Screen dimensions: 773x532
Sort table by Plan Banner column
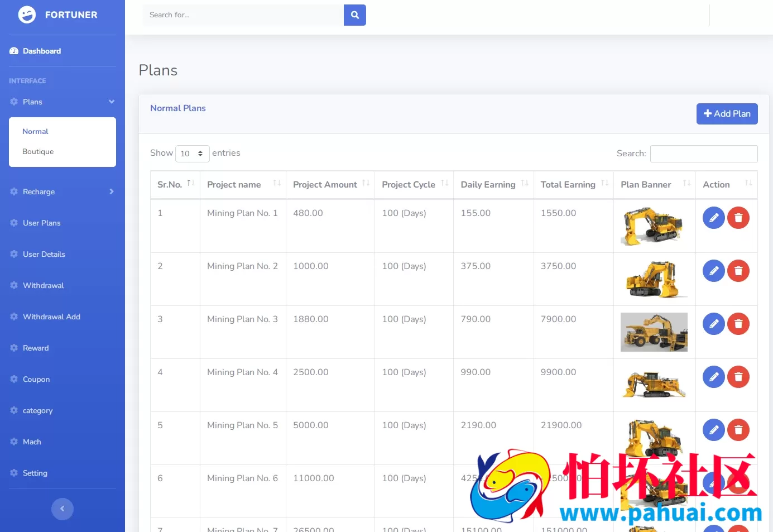[655, 185]
